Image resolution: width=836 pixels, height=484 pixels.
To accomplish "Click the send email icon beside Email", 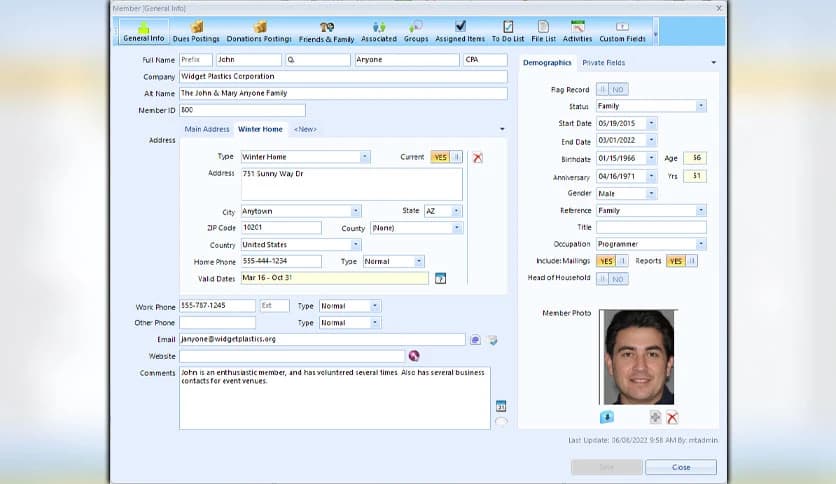I will 476,340.
